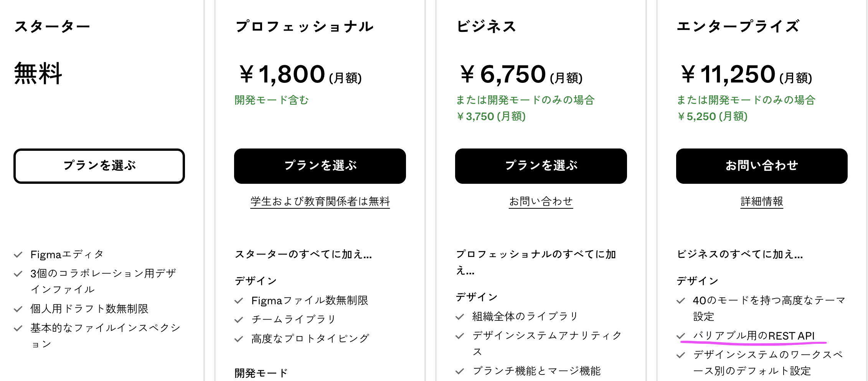Click the checkmark beside 組織全体のライブラリ
The height and width of the screenshot is (381, 868).
pyautogui.click(x=459, y=316)
